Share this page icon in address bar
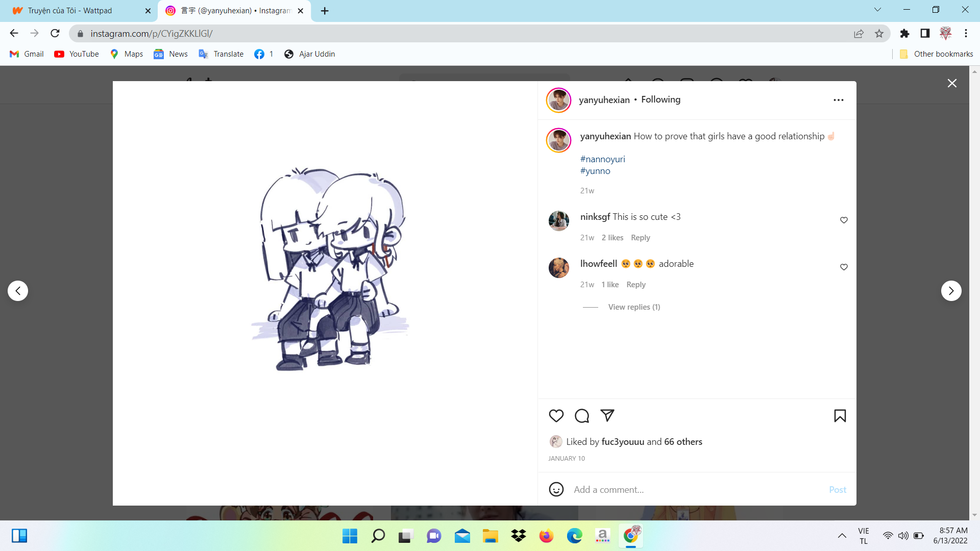Image resolution: width=980 pixels, height=551 pixels. coord(859,34)
